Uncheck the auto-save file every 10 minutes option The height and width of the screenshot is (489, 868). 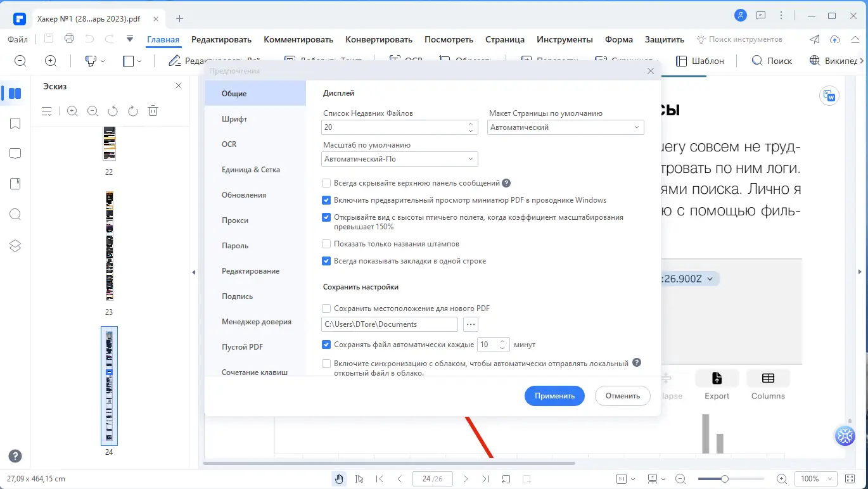[326, 345]
